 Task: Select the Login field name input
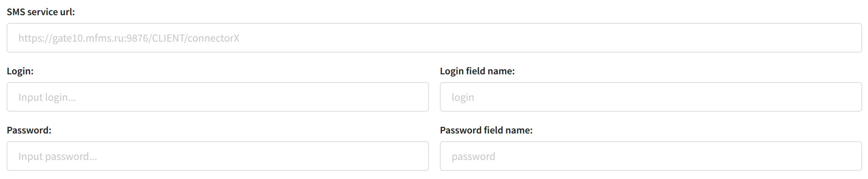tap(650, 97)
